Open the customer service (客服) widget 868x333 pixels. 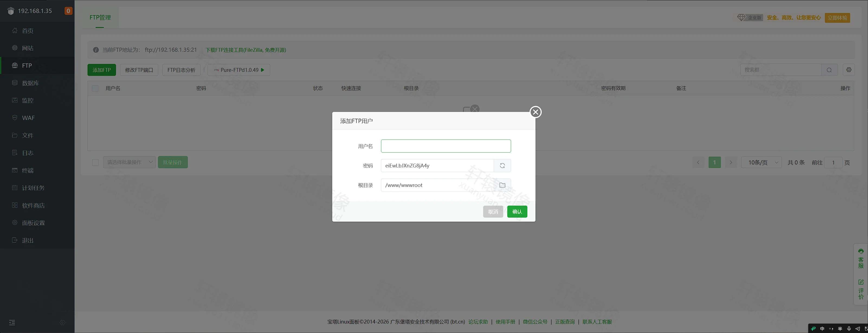[861, 258]
